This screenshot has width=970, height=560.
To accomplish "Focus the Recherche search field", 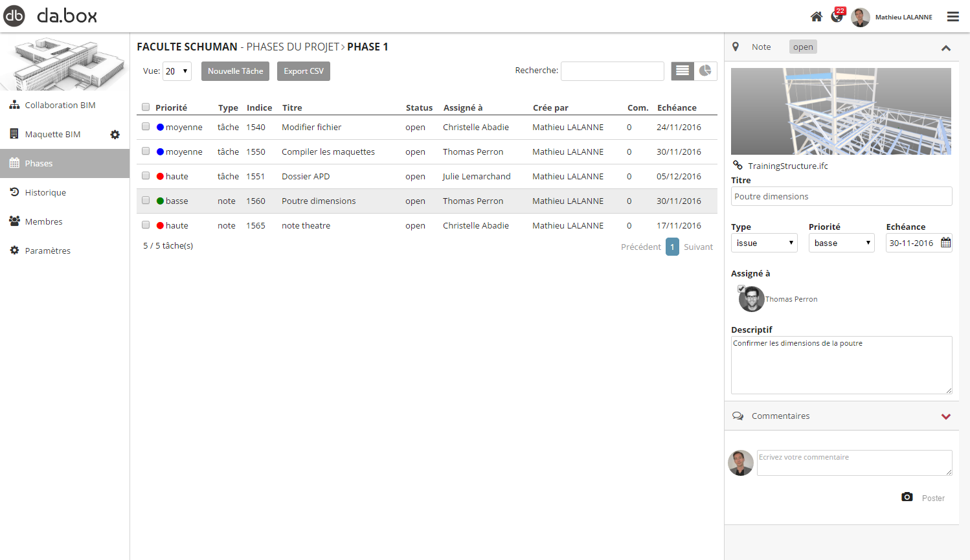I will [613, 71].
